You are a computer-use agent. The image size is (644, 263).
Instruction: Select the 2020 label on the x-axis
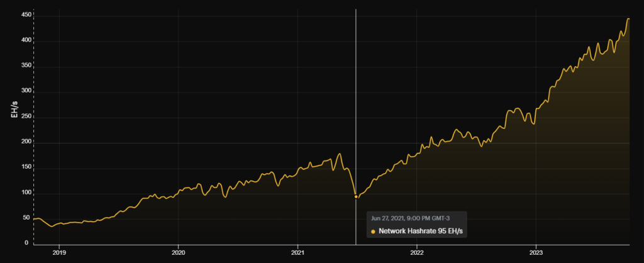(x=178, y=253)
